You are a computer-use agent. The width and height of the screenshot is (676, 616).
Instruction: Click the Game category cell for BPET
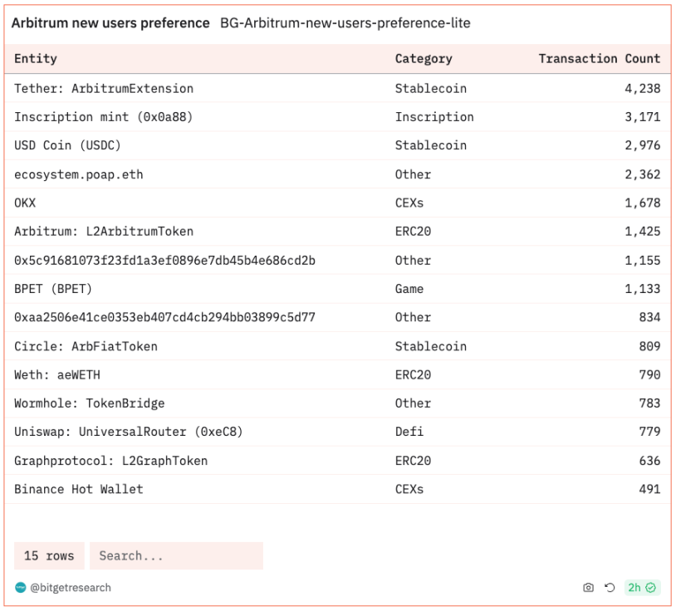pos(409,289)
